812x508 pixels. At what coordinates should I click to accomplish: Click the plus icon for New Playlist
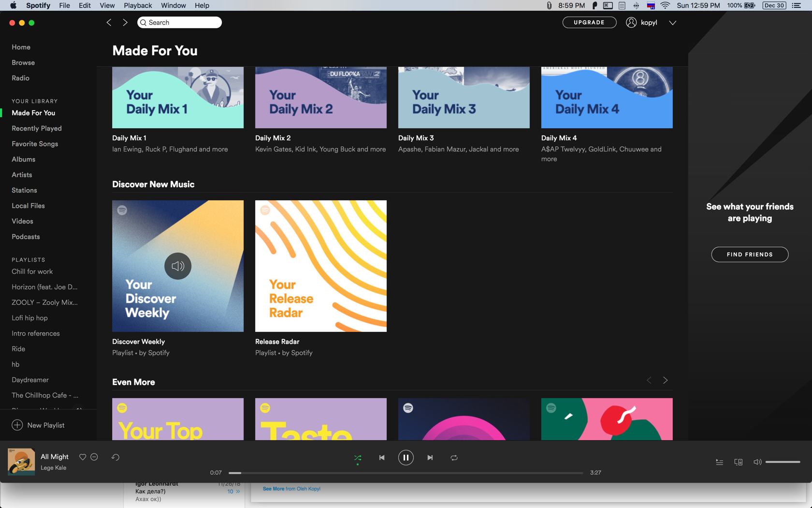tap(17, 425)
